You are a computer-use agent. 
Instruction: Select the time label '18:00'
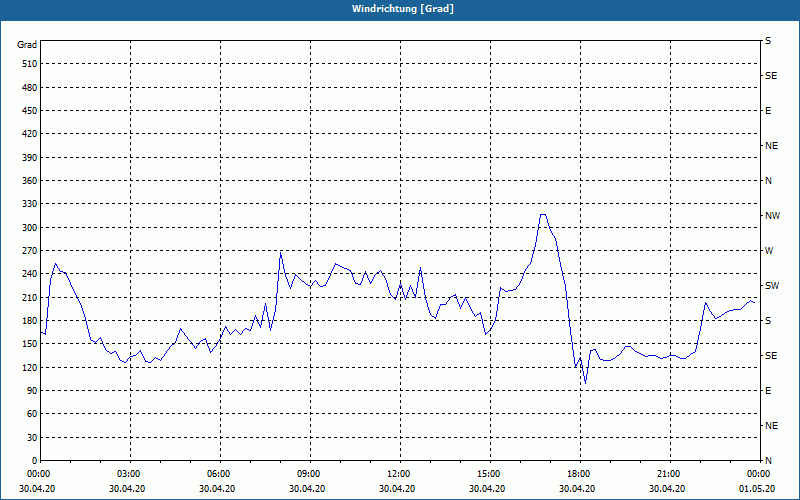coord(579,474)
